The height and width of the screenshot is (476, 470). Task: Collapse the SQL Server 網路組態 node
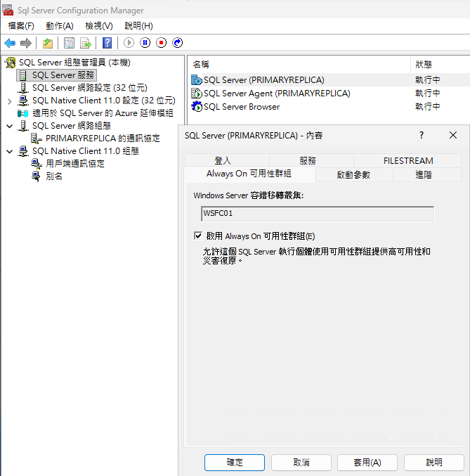pyautogui.click(x=10, y=126)
